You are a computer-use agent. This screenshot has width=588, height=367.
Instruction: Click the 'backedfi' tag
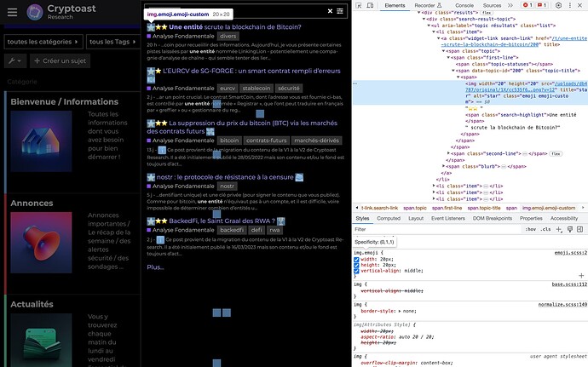[x=232, y=230]
